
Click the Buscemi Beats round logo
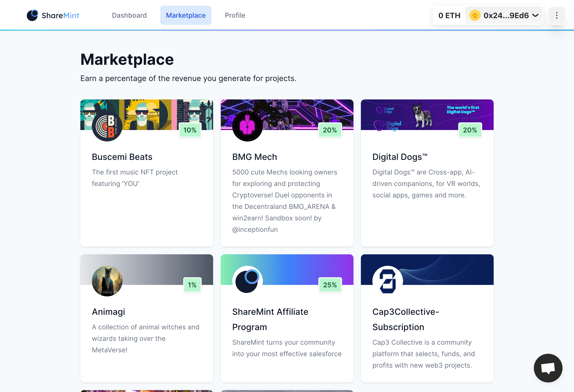coord(107,126)
